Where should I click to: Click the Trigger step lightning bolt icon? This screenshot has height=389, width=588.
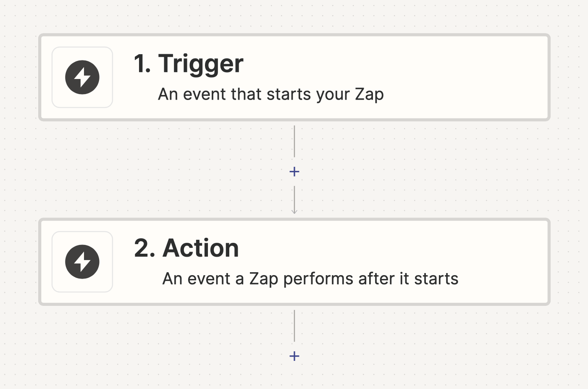(82, 77)
